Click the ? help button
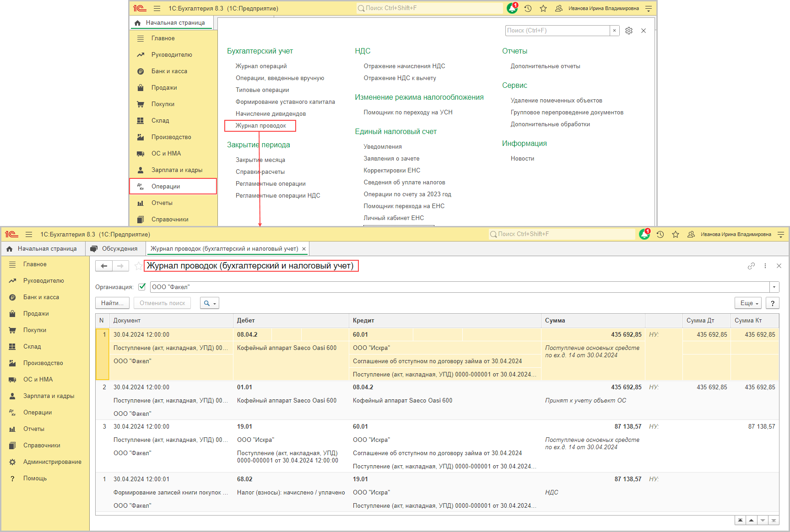790x532 pixels. pyautogui.click(x=773, y=303)
